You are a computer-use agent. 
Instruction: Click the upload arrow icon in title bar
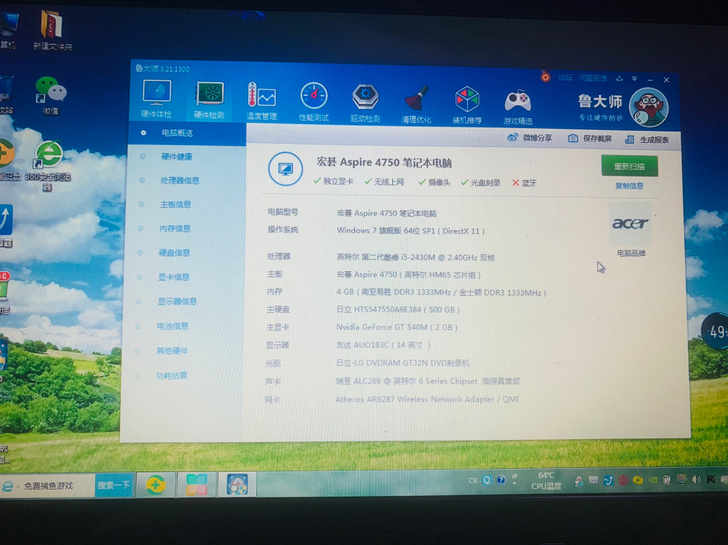[x=619, y=78]
